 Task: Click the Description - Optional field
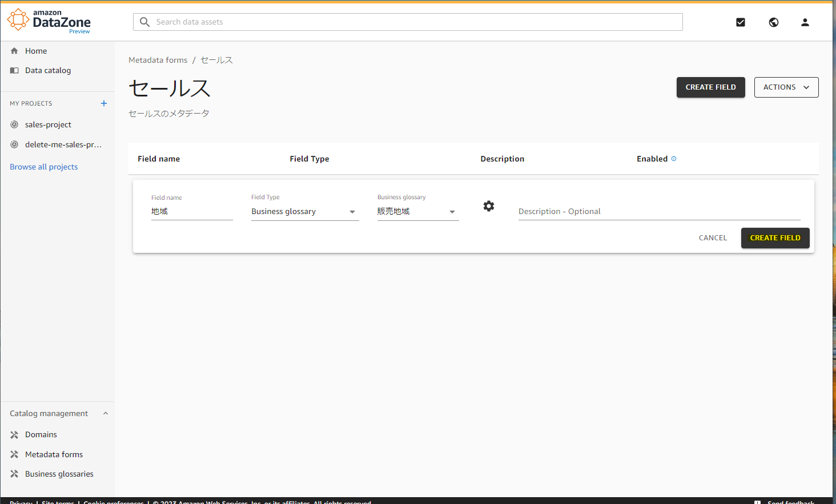coord(660,211)
